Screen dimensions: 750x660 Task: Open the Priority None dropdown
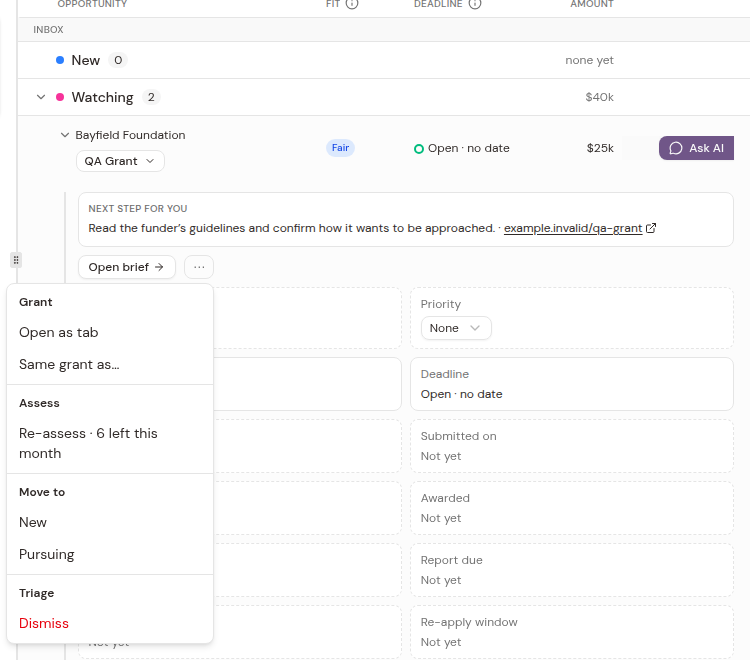pos(456,328)
